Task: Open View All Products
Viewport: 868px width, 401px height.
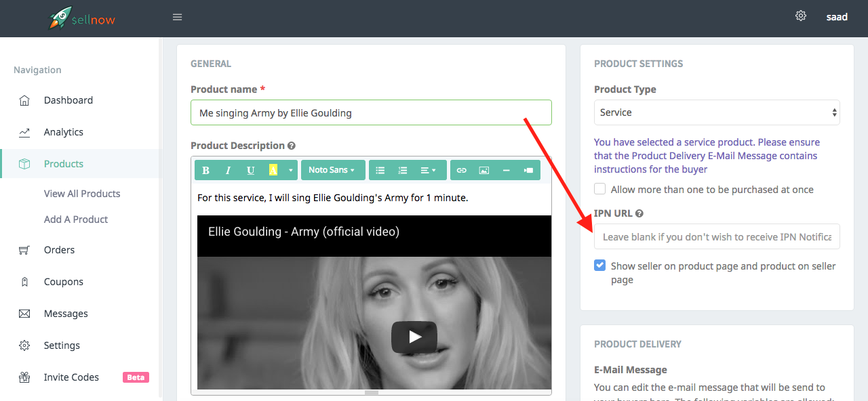Action: click(82, 194)
